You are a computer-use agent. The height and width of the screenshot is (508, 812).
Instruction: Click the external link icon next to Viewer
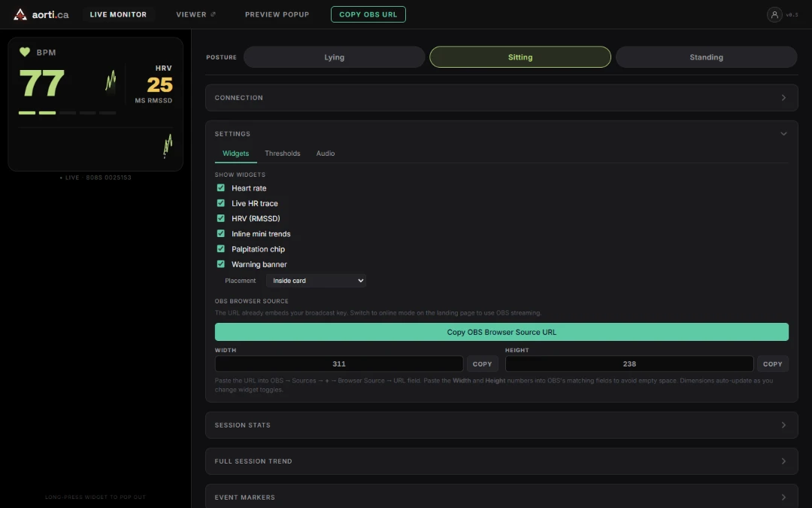[213, 14]
